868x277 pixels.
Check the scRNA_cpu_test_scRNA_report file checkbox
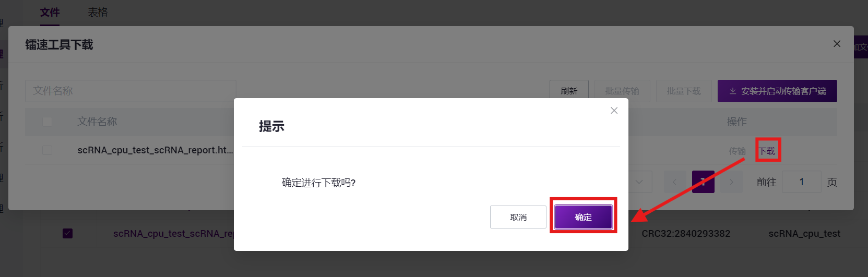(47, 150)
